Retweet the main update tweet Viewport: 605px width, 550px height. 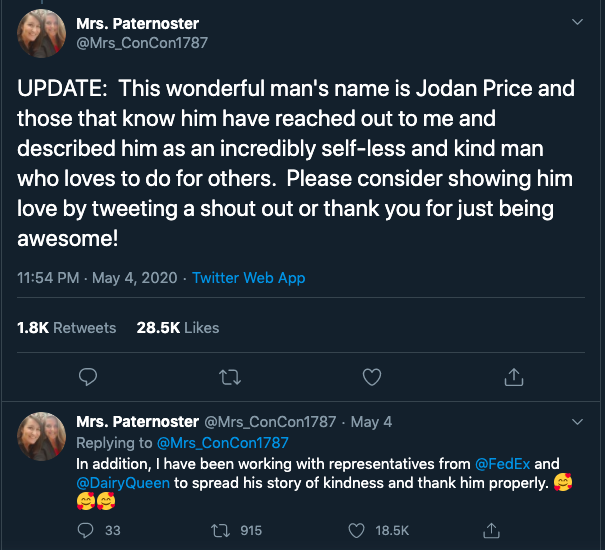click(230, 376)
